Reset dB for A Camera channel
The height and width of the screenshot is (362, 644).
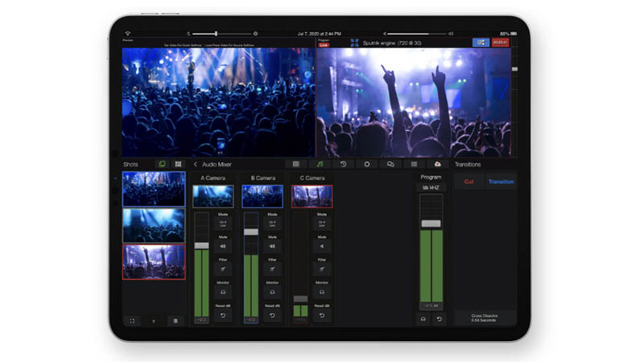pos(224,315)
